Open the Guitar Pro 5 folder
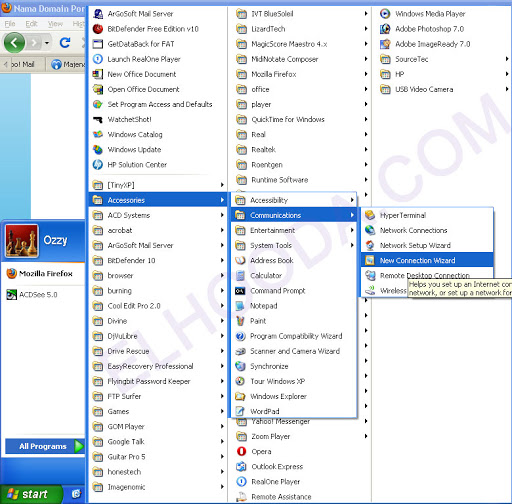The height and width of the screenshot is (504, 512). click(x=158, y=457)
